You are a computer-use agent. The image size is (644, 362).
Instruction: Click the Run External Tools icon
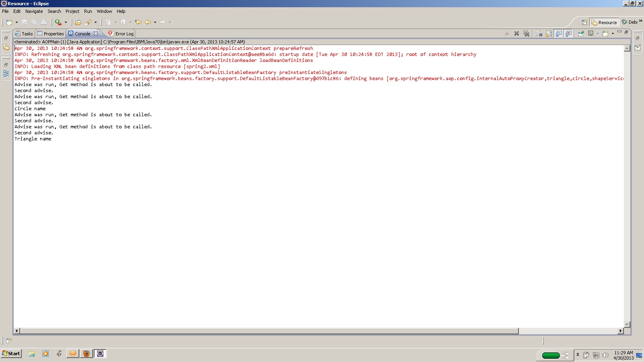tap(58, 22)
